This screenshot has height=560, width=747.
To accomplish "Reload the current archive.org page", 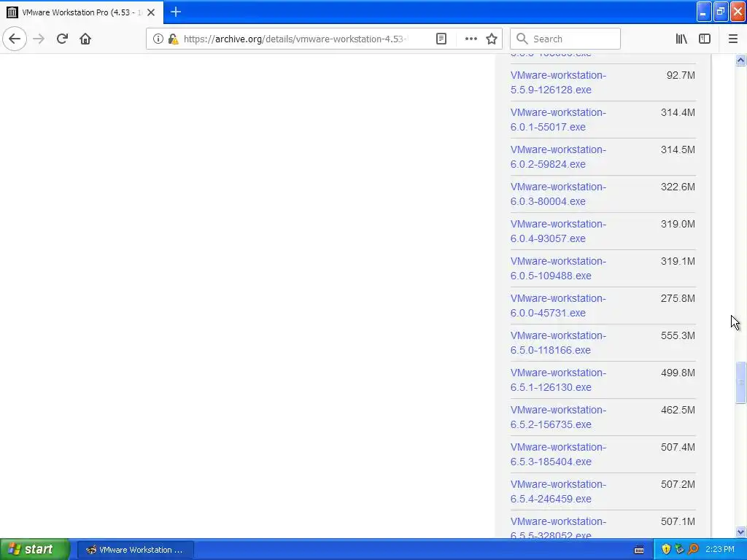I will [62, 39].
